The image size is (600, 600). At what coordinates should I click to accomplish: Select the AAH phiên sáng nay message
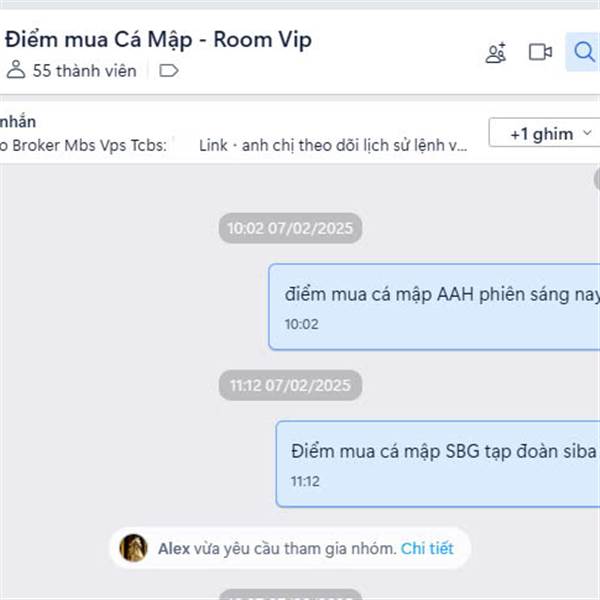tap(434, 307)
